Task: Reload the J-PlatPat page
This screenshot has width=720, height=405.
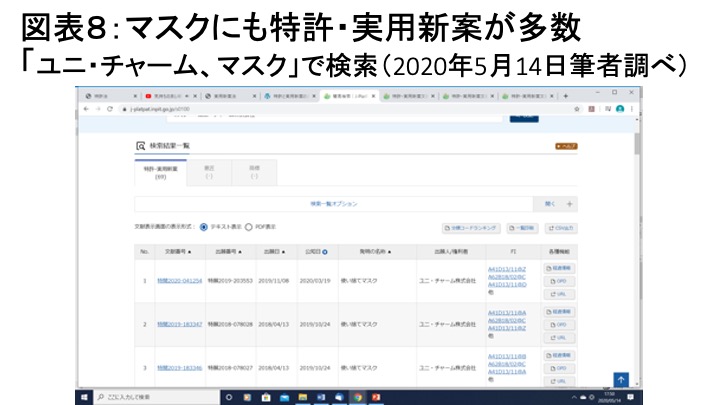Action: [110, 109]
